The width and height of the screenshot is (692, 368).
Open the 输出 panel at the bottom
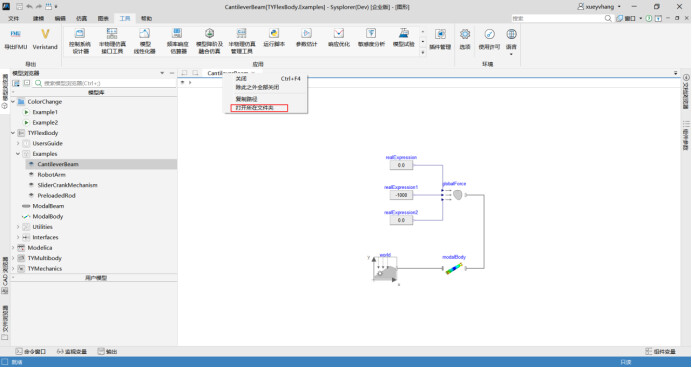pos(107,352)
